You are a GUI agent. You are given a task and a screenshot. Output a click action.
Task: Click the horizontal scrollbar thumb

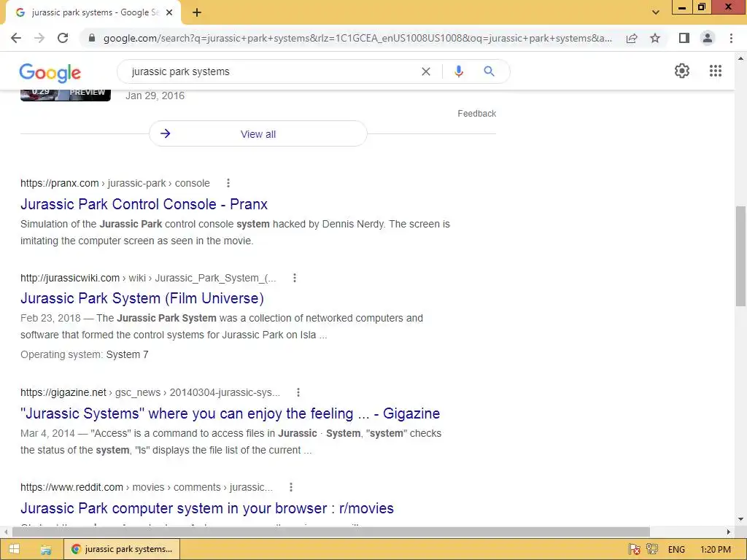point(331,532)
